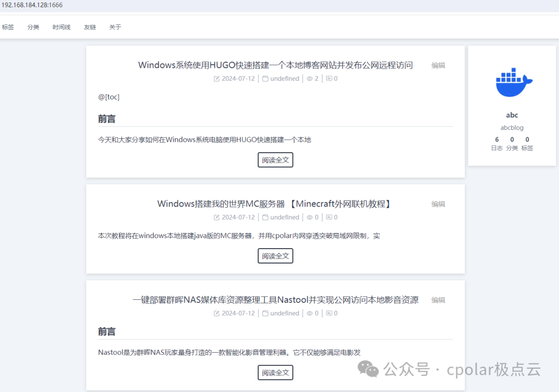Open the 关于 navigation page
The height and width of the screenshot is (392, 559).
tap(115, 27)
